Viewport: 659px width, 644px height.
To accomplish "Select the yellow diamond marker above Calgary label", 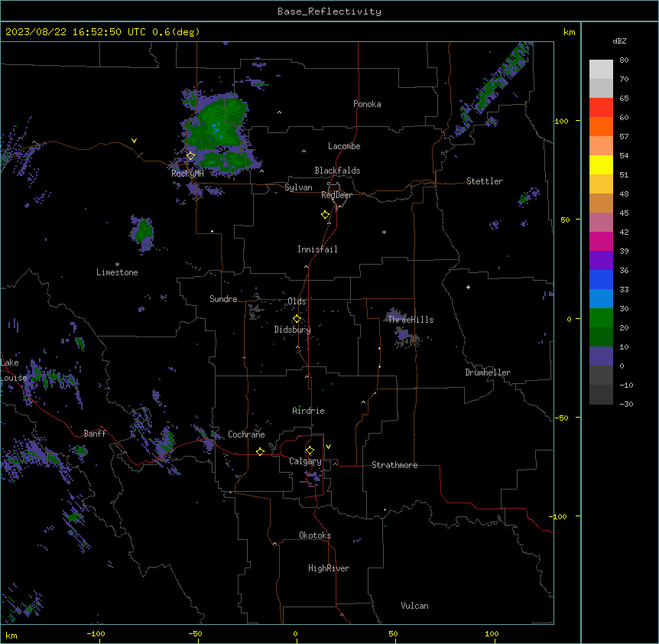I will pos(310,450).
